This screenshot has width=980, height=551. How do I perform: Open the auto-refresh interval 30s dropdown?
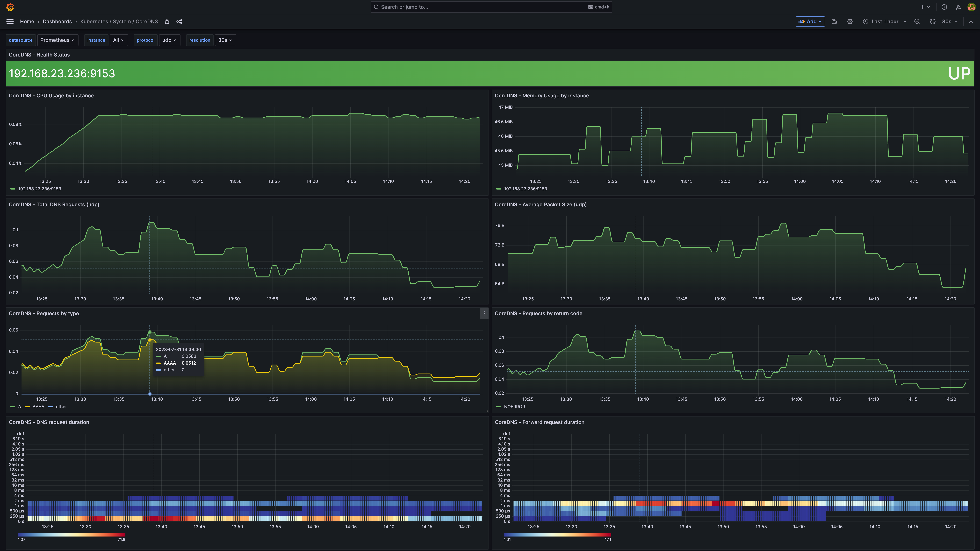coord(949,22)
